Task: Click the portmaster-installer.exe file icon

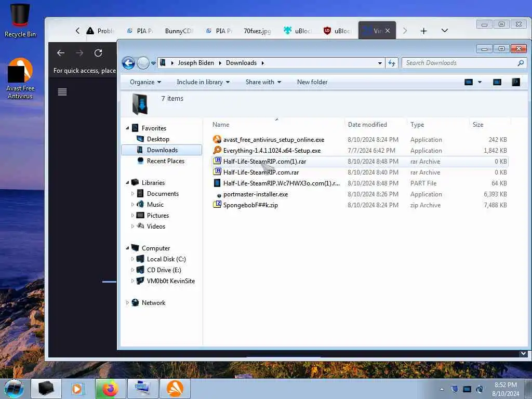Action: 219,195
